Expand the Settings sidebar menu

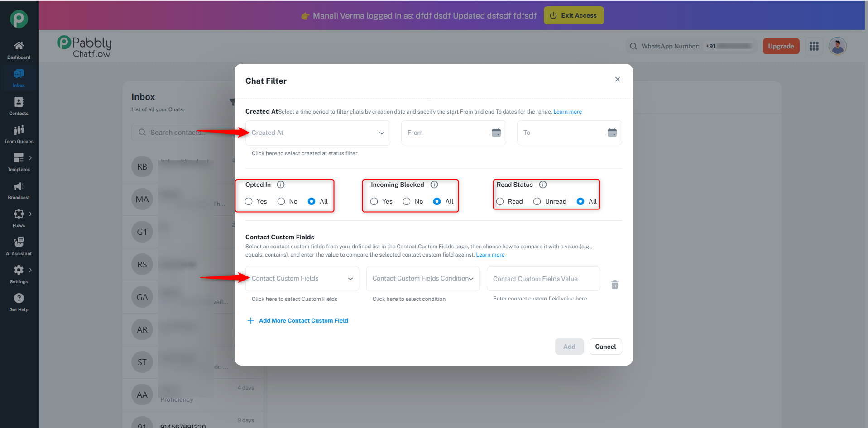(30, 270)
